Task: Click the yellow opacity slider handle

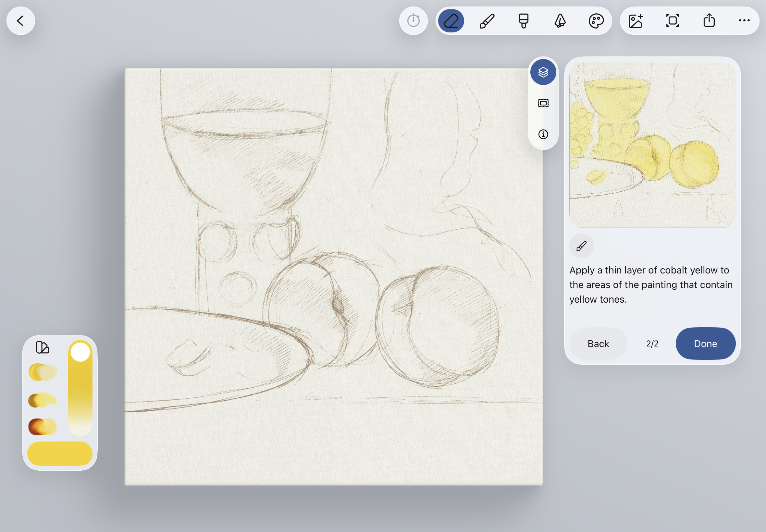Action: coord(80,352)
